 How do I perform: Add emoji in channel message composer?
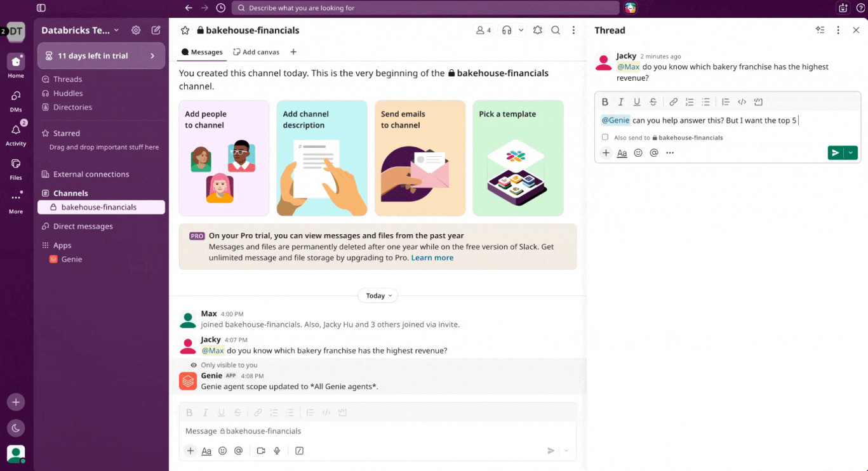coord(222,451)
